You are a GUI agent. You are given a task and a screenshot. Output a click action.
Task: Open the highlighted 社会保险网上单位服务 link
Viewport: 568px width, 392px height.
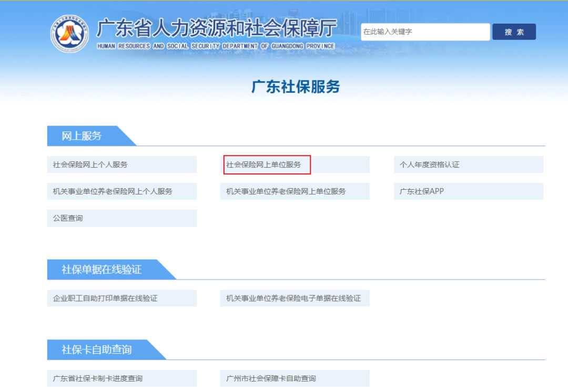[267, 164]
